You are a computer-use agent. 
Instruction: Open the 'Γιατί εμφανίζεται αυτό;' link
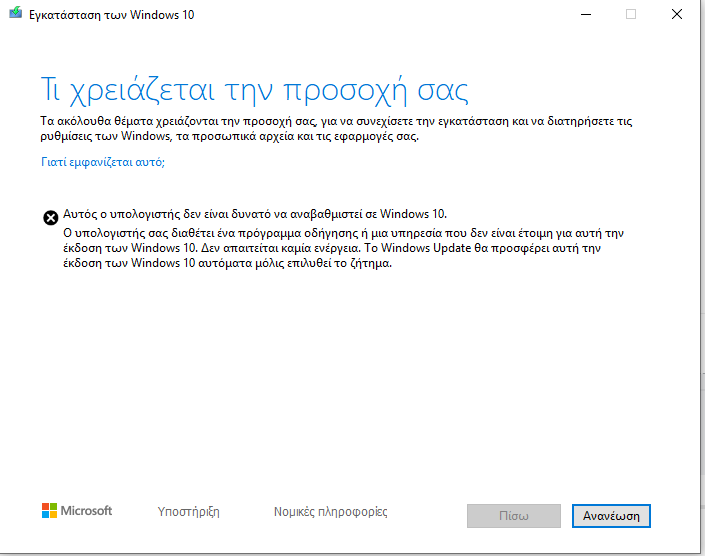tap(103, 162)
